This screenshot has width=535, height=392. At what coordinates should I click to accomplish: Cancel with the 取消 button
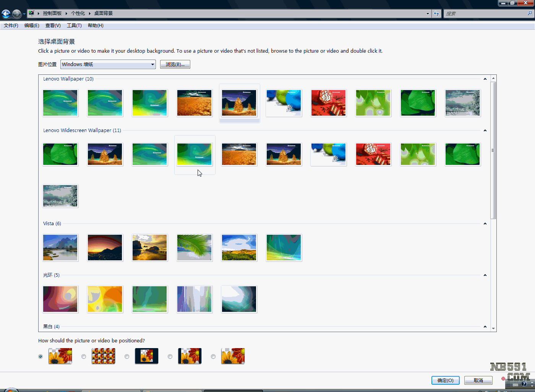[478, 380]
